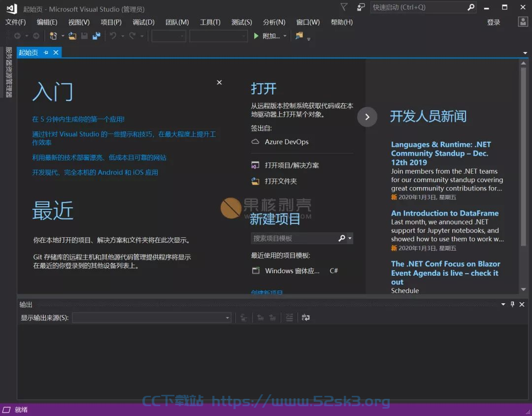532x416 pixels.
Task: Expand the toolbar overflow options
Action: coord(309,39)
